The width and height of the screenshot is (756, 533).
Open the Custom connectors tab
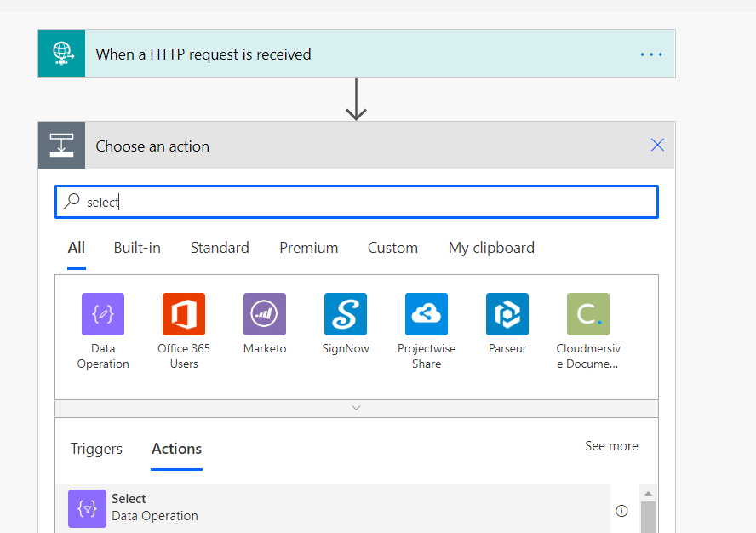[x=392, y=248]
